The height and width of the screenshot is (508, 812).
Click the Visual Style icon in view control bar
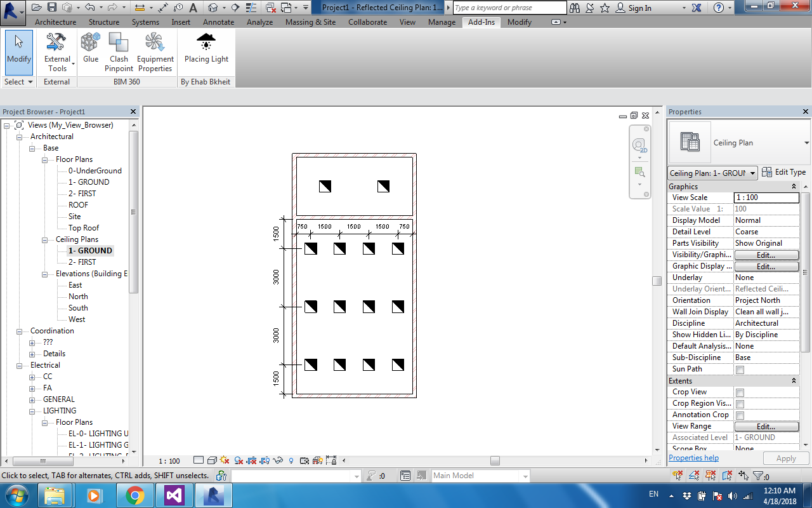(213, 460)
